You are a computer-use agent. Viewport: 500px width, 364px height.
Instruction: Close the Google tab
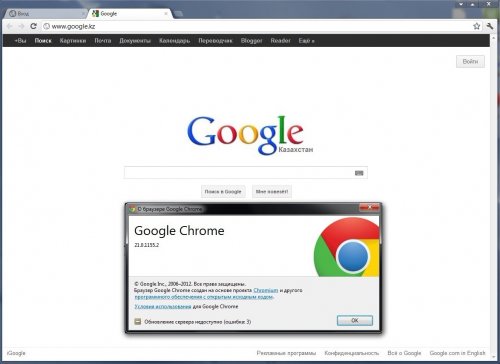coord(166,14)
